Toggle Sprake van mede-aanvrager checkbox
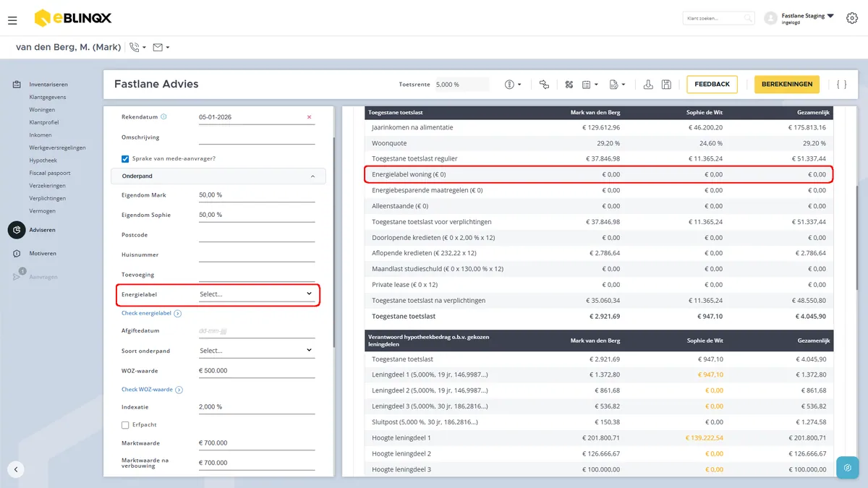The height and width of the screenshot is (488, 868). pos(125,158)
